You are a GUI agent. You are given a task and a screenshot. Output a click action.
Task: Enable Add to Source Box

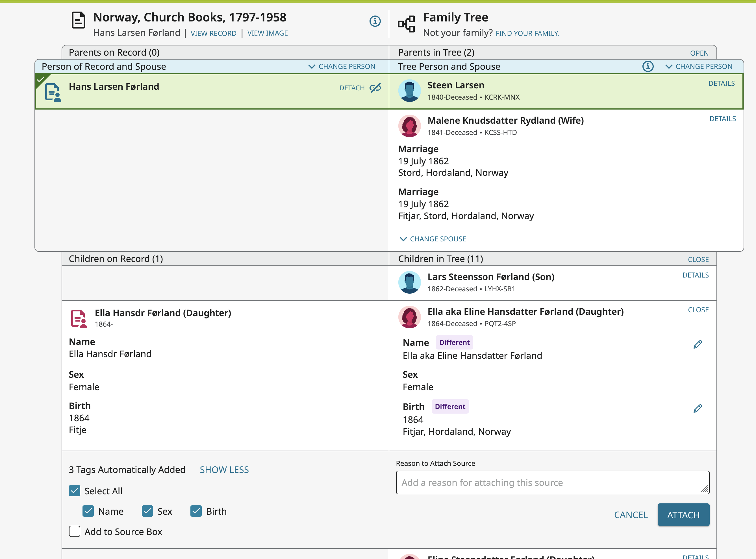(75, 531)
